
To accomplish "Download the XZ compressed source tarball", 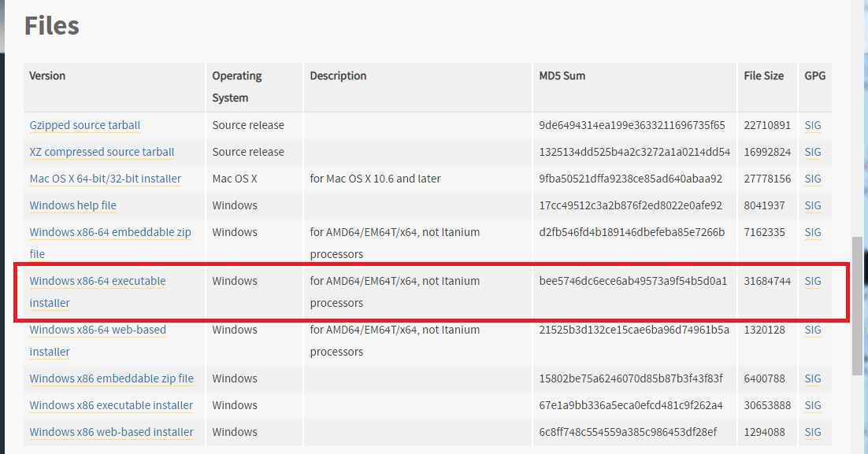I will (102, 152).
